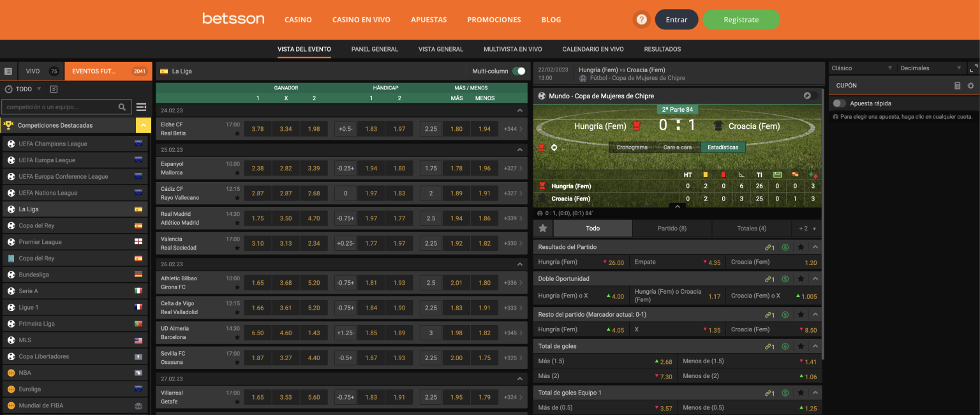Open the help question-mark icon

(642, 20)
